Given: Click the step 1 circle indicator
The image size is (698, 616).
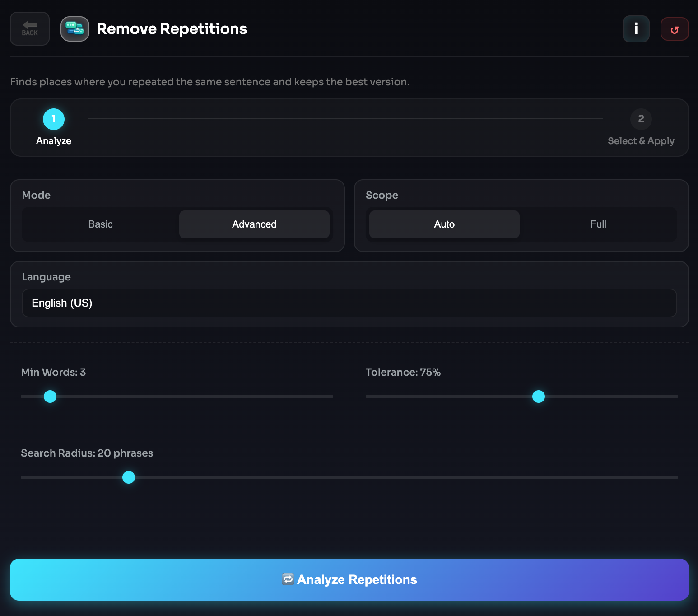Looking at the screenshot, I should click(x=54, y=119).
